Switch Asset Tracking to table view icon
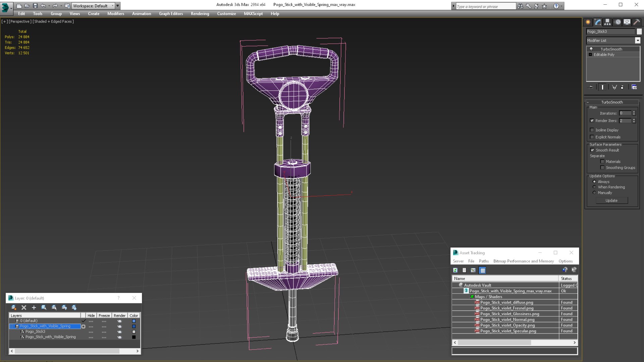The width and height of the screenshot is (644, 362). coord(482,270)
